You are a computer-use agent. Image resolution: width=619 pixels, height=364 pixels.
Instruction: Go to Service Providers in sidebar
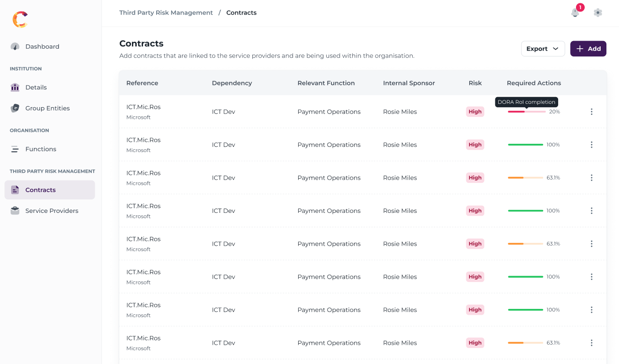point(52,211)
